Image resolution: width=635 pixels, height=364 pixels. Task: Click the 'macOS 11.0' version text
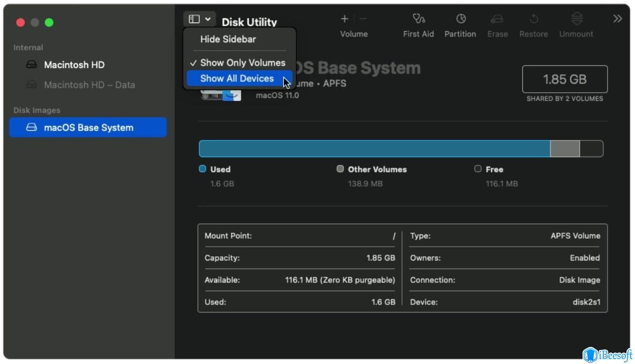[x=278, y=95]
